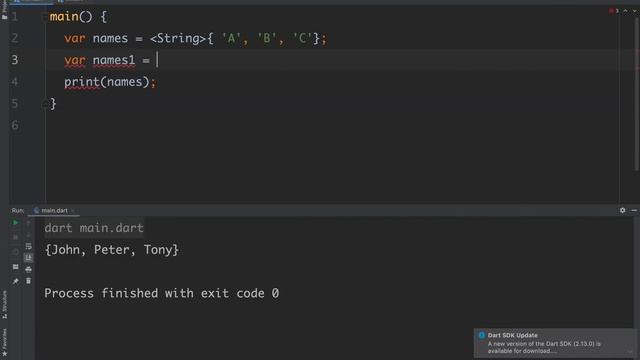
Task: Open Run panel settings gear
Action: 622,210
